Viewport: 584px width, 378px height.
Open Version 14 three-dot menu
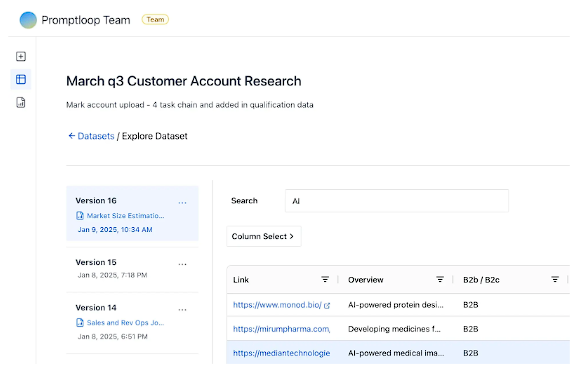(182, 309)
